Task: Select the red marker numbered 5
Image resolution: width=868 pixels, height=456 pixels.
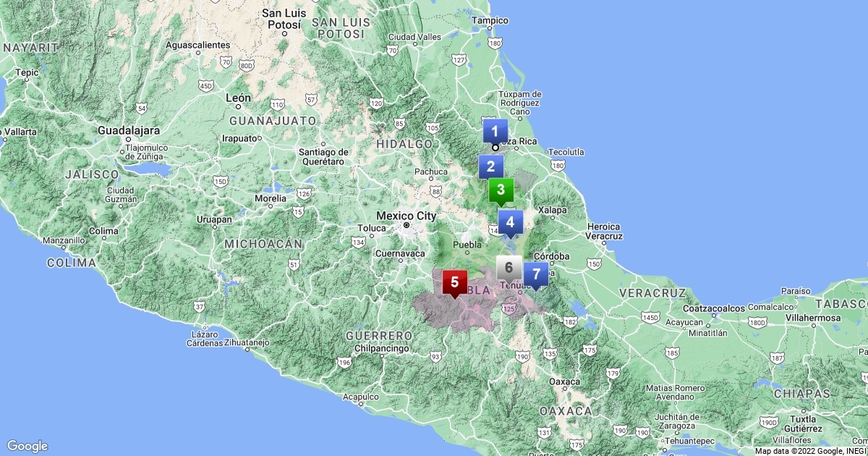Action: pyautogui.click(x=454, y=282)
